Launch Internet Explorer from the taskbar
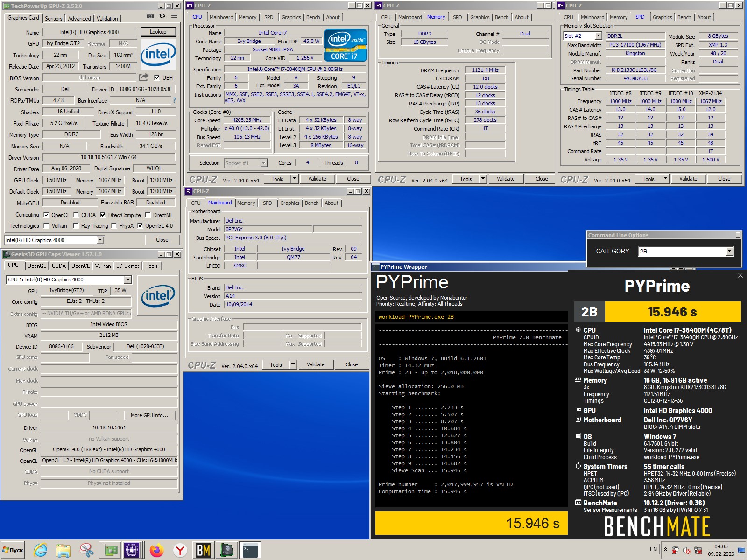Image resolution: width=747 pixels, height=560 pixels. (x=41, y=550)
